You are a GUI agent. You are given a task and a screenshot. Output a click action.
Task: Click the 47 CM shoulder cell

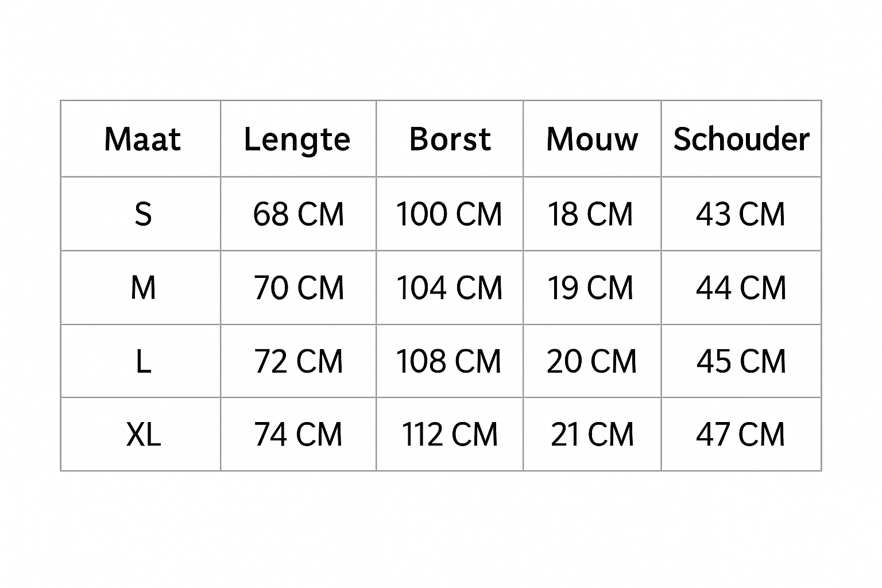[740, 434]
